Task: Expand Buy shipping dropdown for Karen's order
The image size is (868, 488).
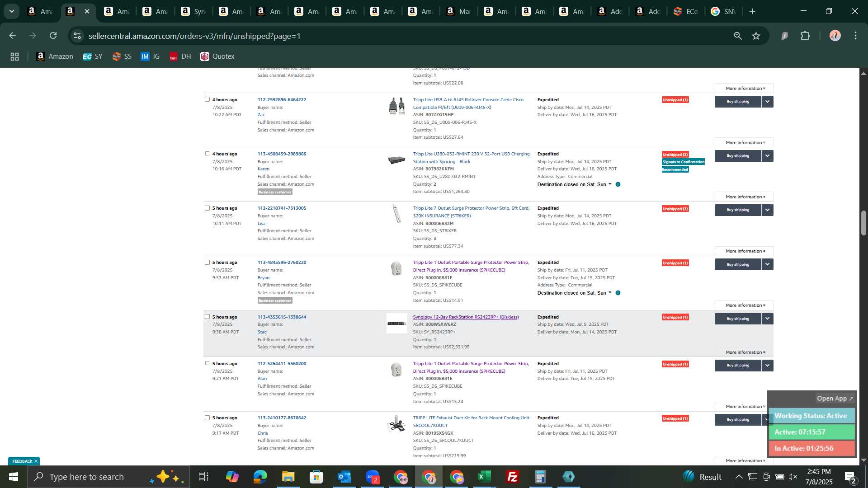Action: 767,156
